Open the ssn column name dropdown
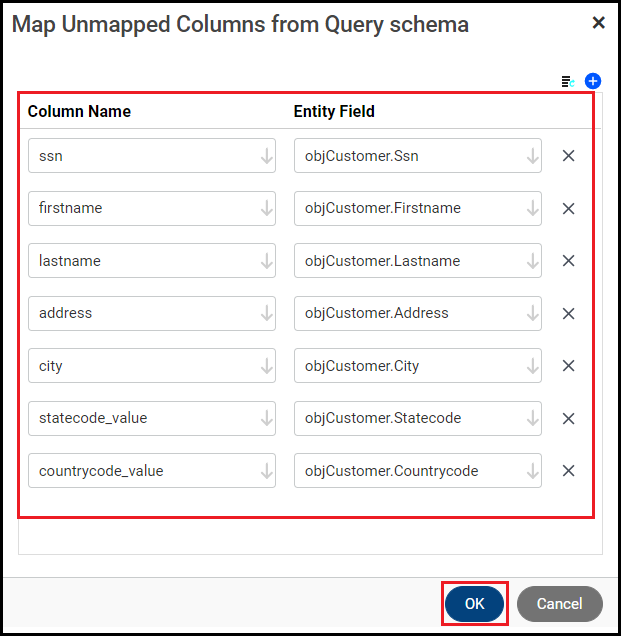621x636 pixels. tap(266, 156)
